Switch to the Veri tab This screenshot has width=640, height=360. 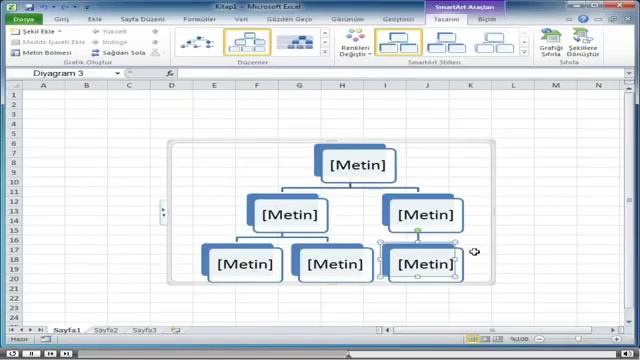(x=241, y=19)
